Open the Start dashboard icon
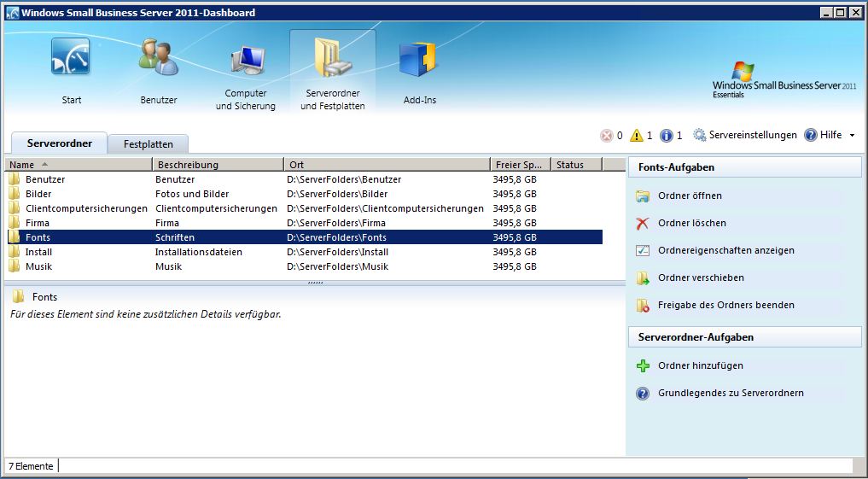Screen dimensions: 868x479 tap(70, 57)
